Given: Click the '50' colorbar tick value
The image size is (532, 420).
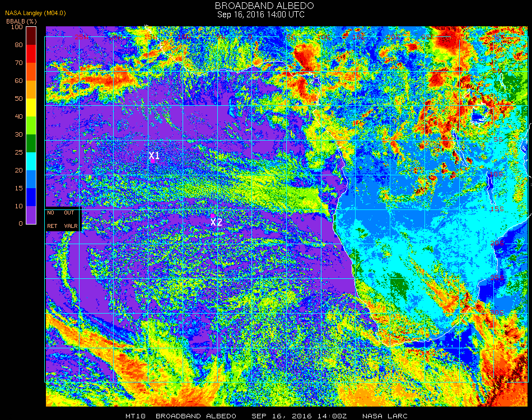Looking at the screenshot, I should [x=18, y=99].
